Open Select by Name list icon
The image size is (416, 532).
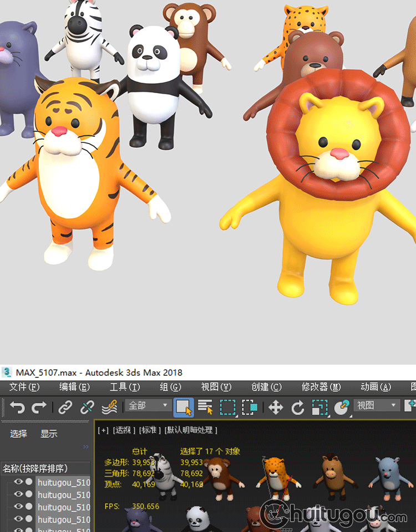(x=205, y=408)
